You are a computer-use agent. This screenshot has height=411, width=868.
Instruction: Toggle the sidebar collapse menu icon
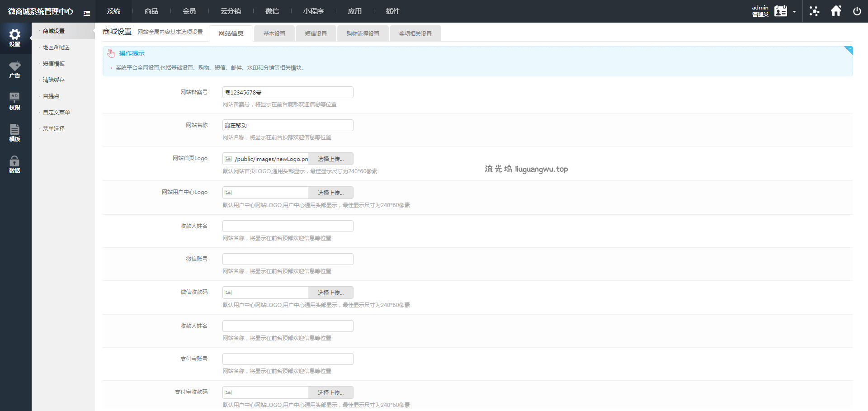pos(87,13)
